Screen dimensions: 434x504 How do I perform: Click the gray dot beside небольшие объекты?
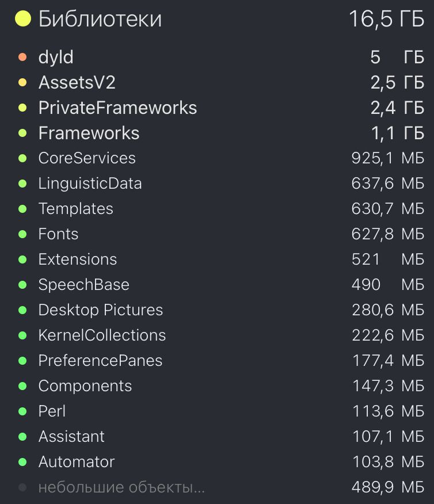(x=22, y=487)
